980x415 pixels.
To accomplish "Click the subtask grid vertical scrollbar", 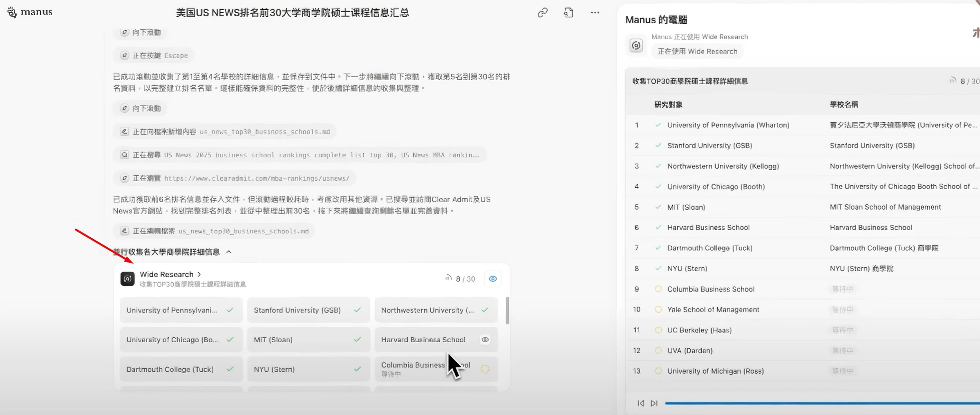I will tap(508, 310).
